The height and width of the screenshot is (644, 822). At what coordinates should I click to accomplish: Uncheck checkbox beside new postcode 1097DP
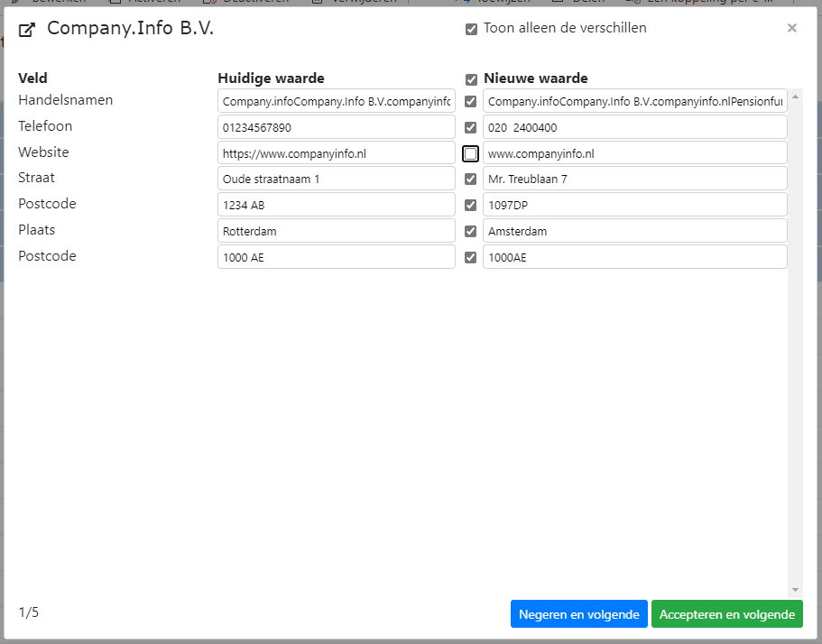pos(471,206)
